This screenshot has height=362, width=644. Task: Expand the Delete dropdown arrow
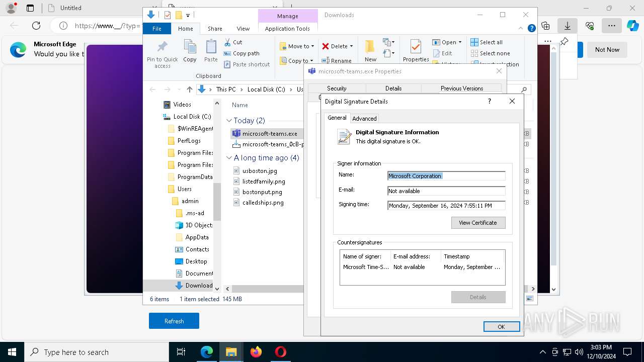pyautogui.click(x=351, y=46)
